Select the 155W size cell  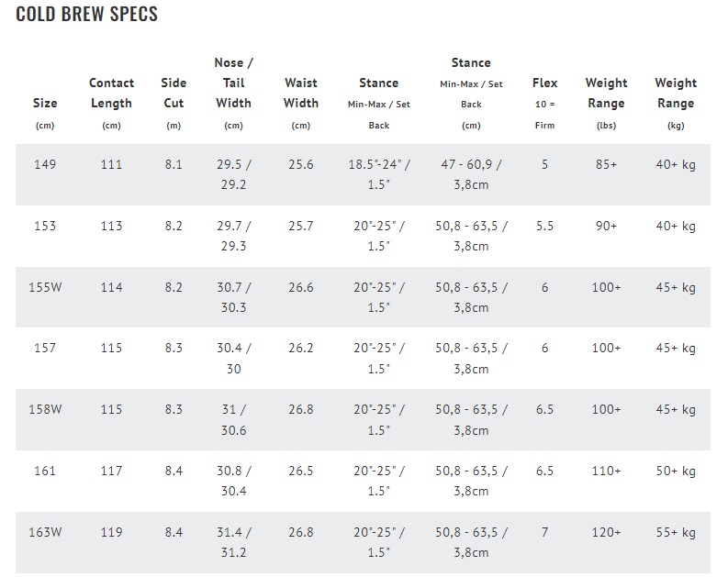click(45, 287)
